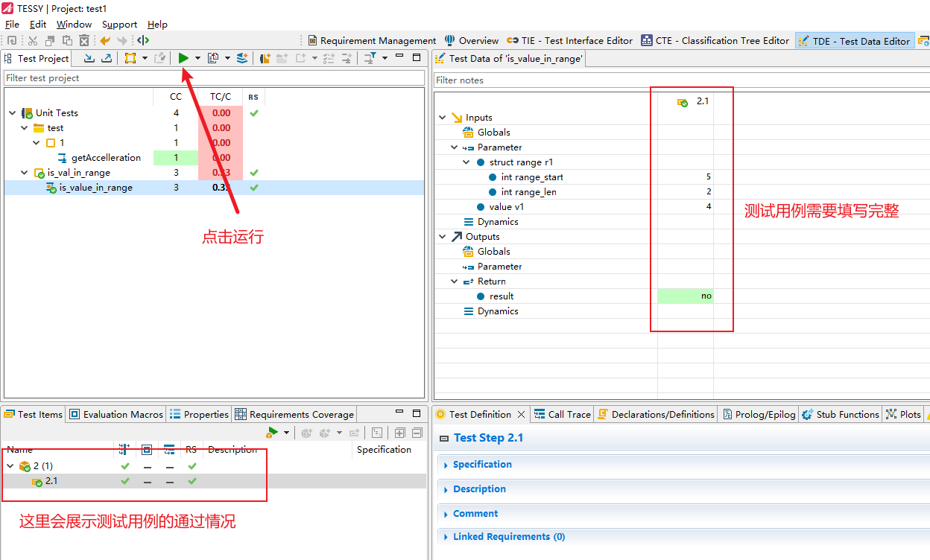Click the int range_start value cell 5
This screenshot has height=560, width=930.
pyautogui.click(x=686, y=177)
